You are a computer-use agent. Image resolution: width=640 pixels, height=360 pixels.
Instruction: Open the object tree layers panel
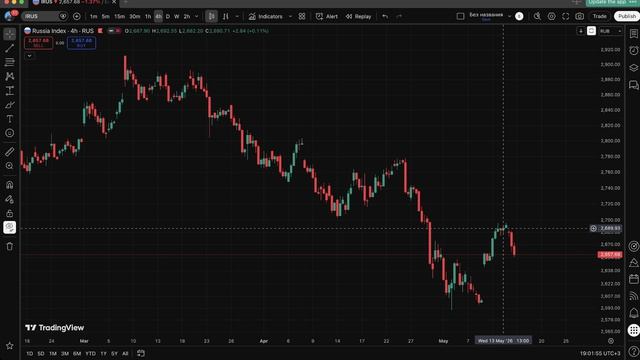(x=633, y=68)
